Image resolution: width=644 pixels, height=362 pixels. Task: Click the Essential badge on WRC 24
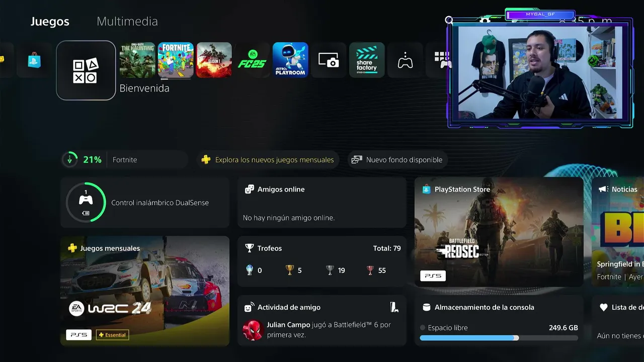[x=112, y=335]
